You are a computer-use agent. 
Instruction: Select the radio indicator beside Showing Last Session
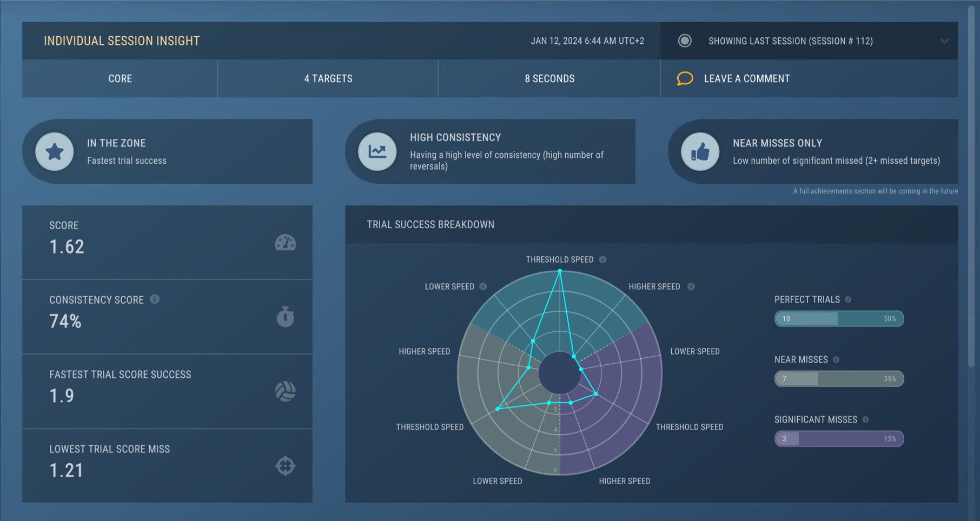click(x=685, y=41)
